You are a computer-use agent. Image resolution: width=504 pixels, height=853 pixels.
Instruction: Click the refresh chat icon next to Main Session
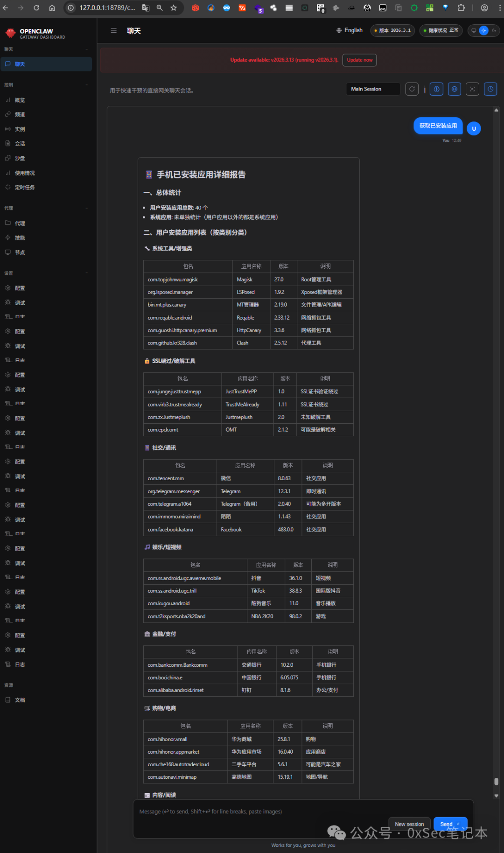pyautogui.click(x=412, y=89)
